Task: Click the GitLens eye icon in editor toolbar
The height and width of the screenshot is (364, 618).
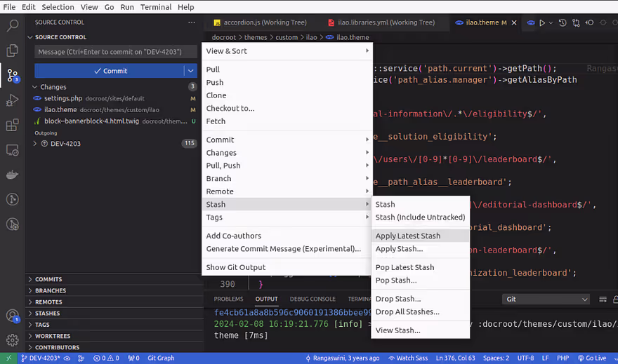Action: (531, 23)
